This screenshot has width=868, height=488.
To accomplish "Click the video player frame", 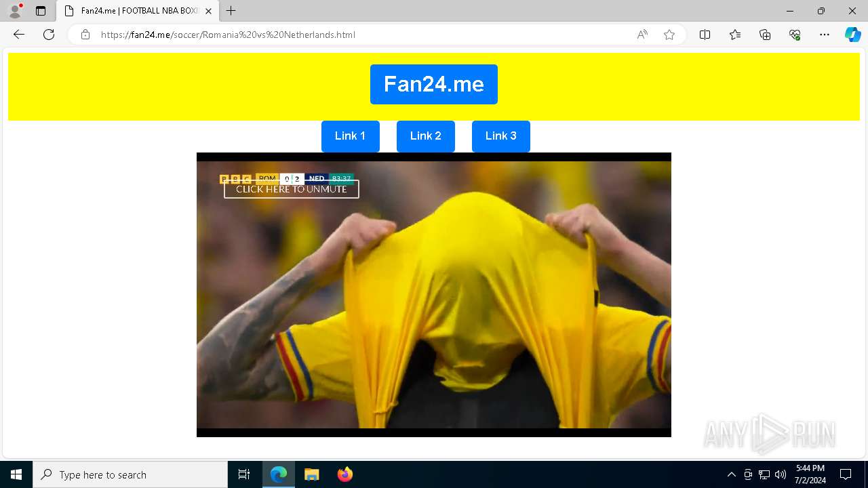I will (434, 295).
